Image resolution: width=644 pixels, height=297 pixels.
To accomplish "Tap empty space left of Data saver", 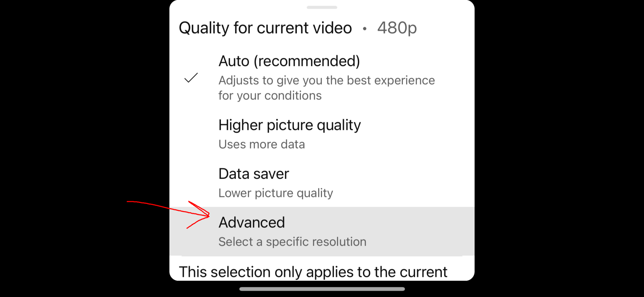I will pos(194,183).
